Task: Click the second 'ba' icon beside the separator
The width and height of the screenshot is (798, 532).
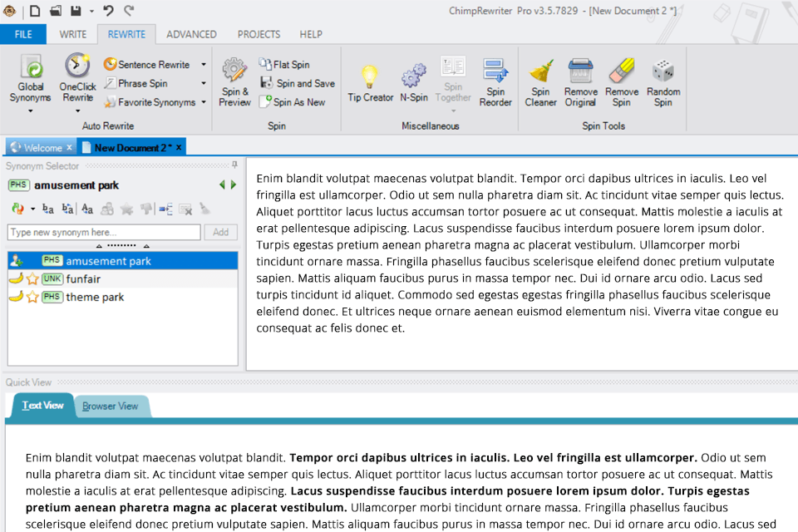Action: [x=67, y=209]
